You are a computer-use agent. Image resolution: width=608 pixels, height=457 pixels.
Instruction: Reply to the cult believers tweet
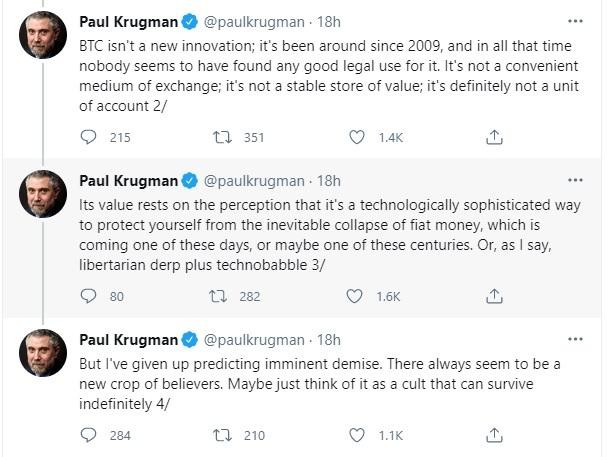click(x=88, y=435)
